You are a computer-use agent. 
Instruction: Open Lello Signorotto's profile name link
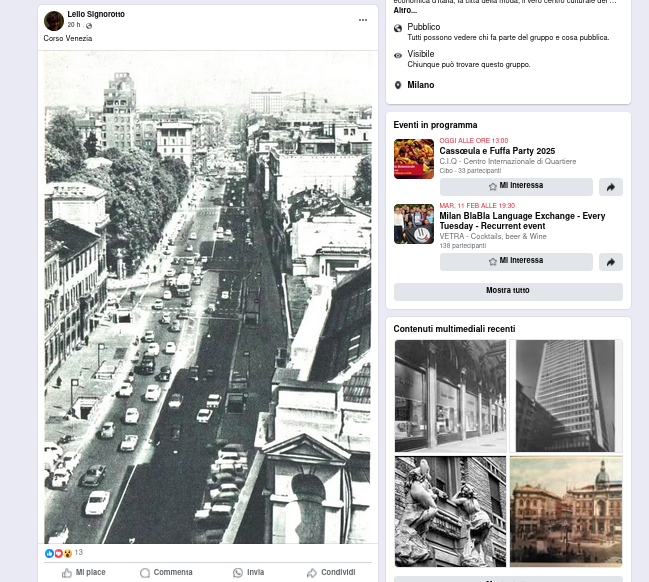[x=96, y=15]
